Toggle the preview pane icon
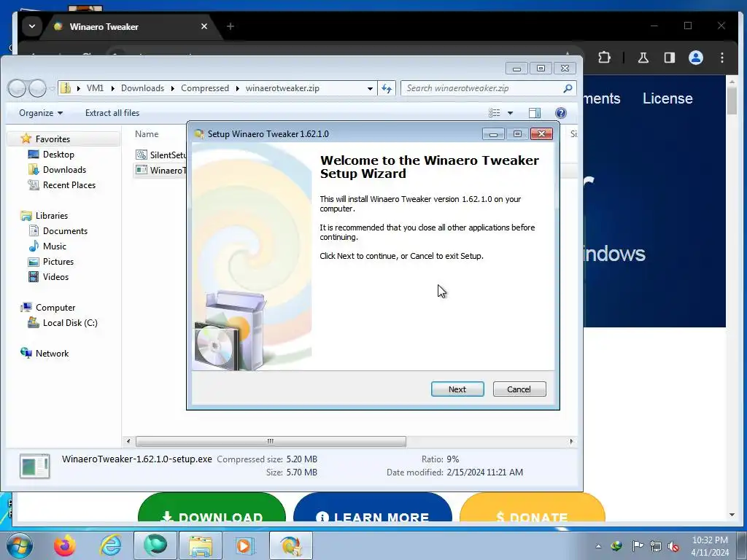 535,113
